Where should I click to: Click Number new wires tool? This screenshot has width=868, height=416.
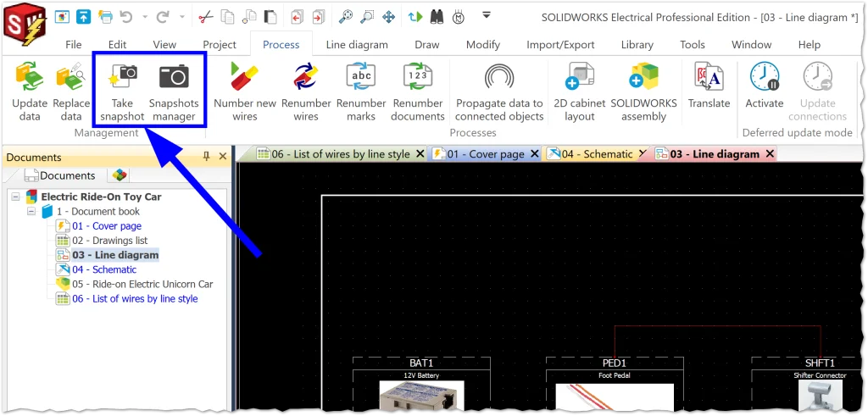click(x=245, y=78)
